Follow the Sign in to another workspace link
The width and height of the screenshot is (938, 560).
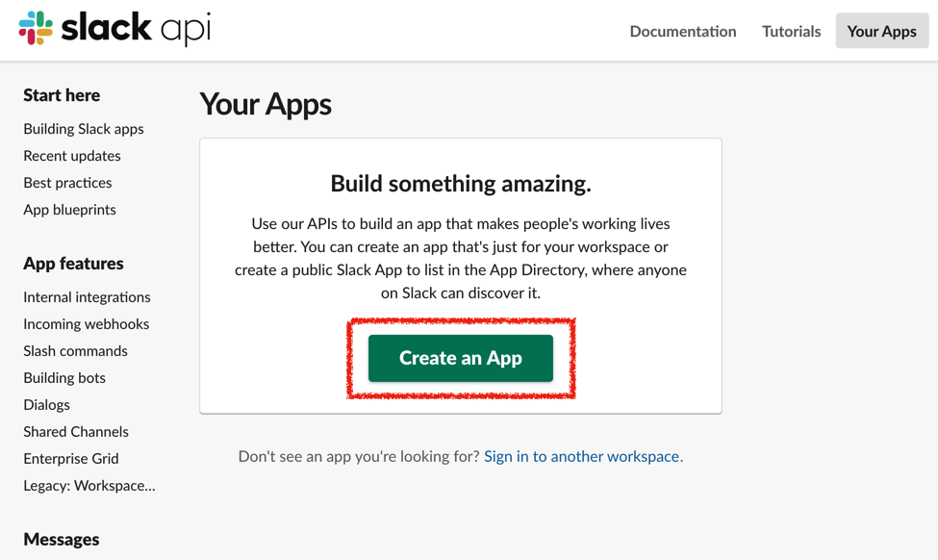click(x=581, y=456)
